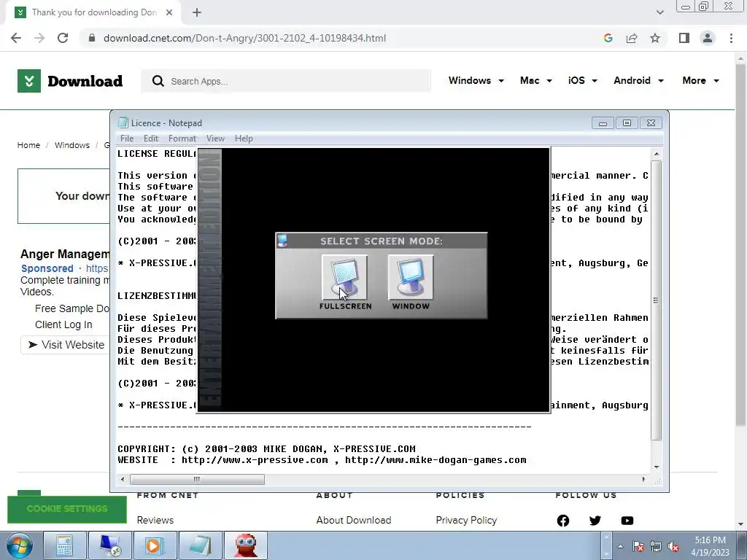Open the Twitter icon under Follow Us
747x560 pixels.
[595, 521]
